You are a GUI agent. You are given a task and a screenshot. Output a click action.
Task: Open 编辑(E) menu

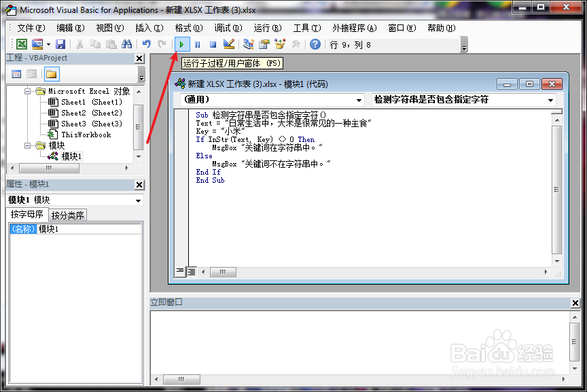[x=71, y=28]
